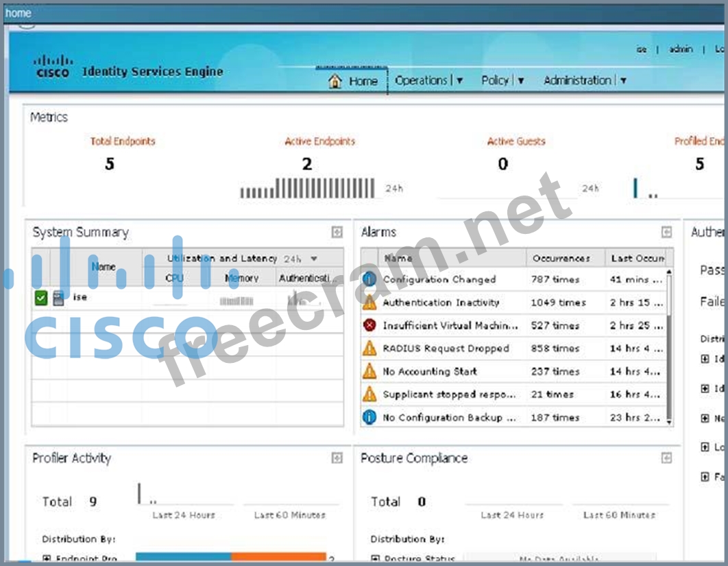Click the Insufficient Virtual Machine error icon

pyautogui.click(x=369, y=325)
